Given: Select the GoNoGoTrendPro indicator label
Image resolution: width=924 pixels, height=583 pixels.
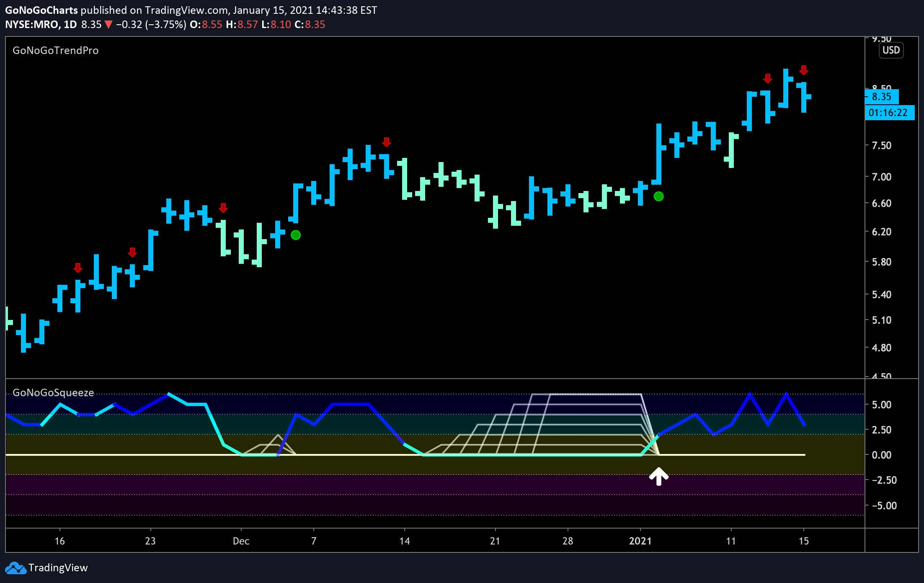Looking at the screenshot, I should pyautogui.click(x=56, y=51).
